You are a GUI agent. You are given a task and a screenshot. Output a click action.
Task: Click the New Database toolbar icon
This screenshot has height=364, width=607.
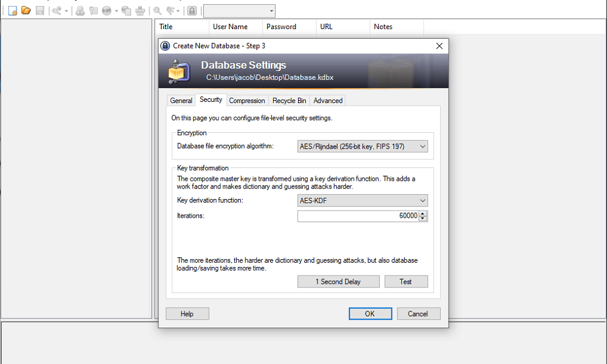point(12,10)
